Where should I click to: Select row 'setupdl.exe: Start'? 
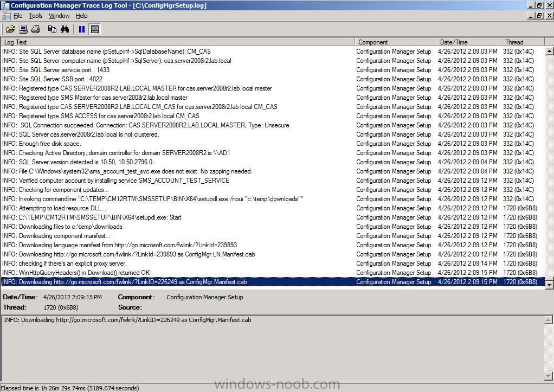click(273, 217)
